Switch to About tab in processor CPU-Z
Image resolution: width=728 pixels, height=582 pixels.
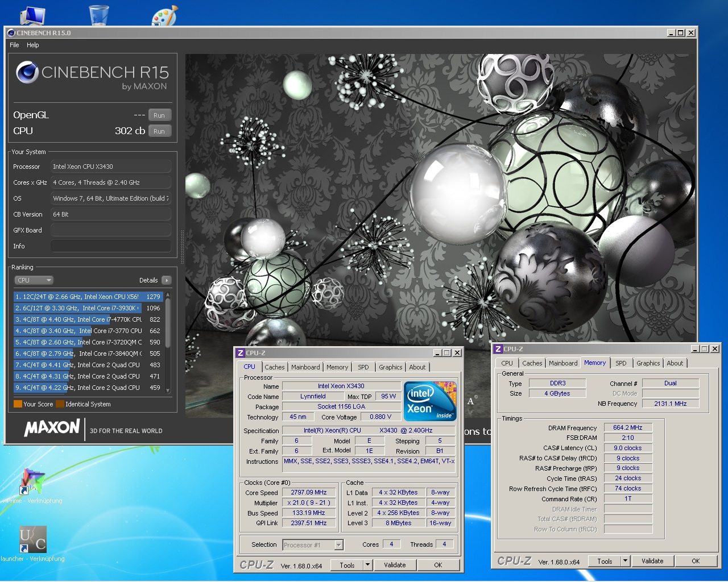coord(417,367)
